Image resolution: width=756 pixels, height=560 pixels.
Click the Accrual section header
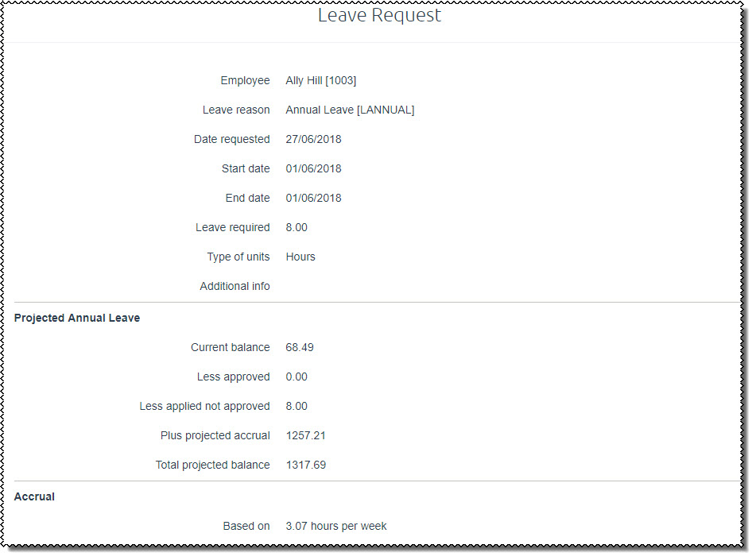(34, 496)
